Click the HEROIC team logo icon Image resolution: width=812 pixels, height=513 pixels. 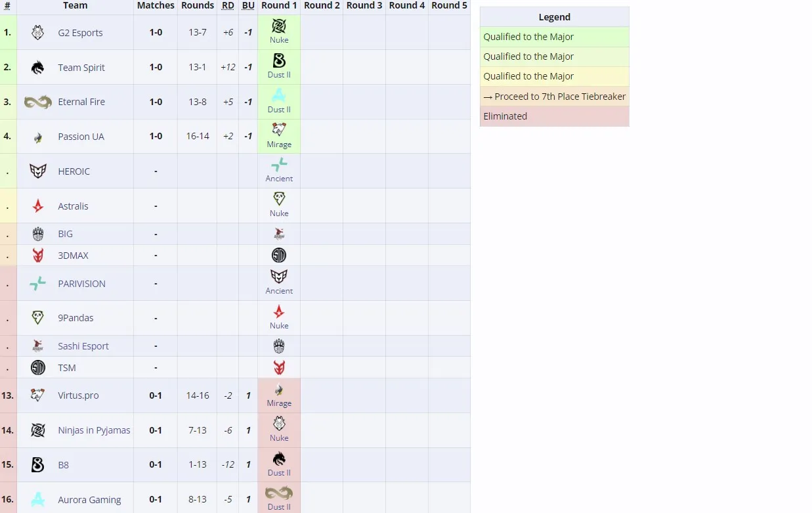tap(38, 171)
